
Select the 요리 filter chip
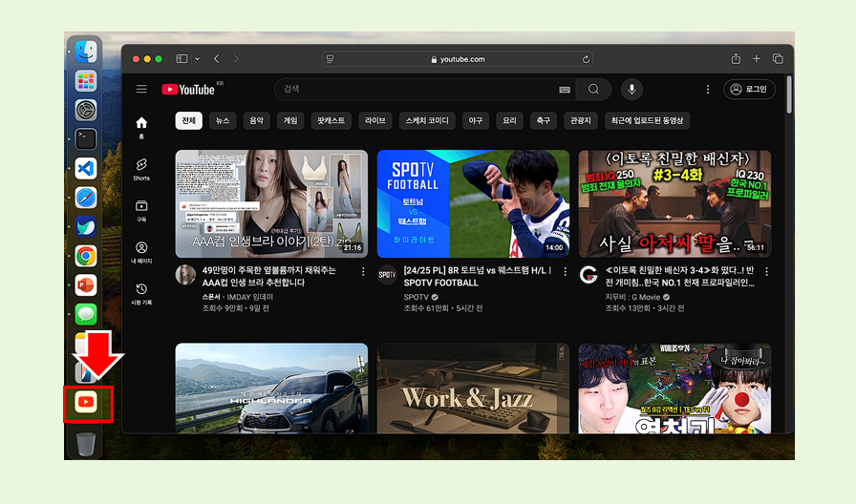(509, 120)
